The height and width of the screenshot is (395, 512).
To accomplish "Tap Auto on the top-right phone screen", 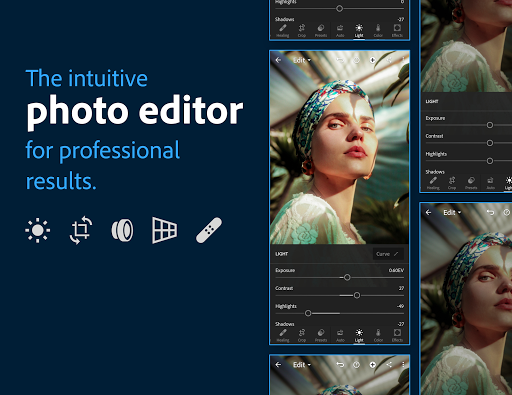I will pos(490,183).
